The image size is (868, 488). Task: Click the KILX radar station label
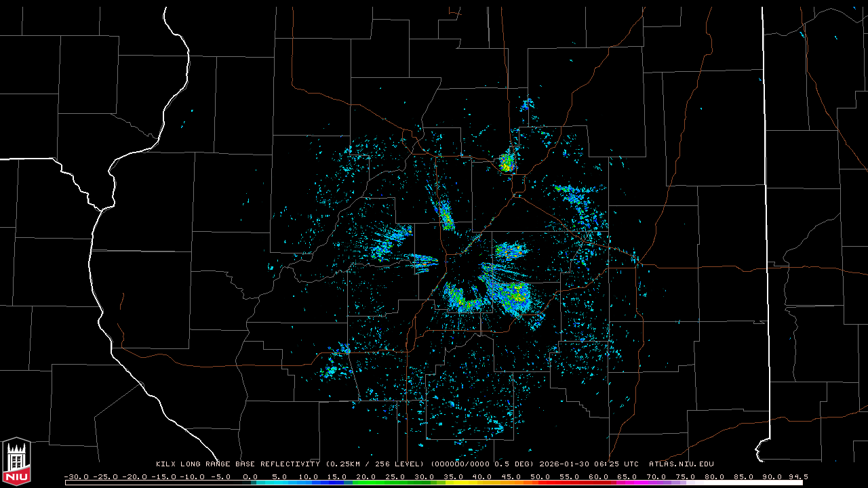click(x=166, y=464)
